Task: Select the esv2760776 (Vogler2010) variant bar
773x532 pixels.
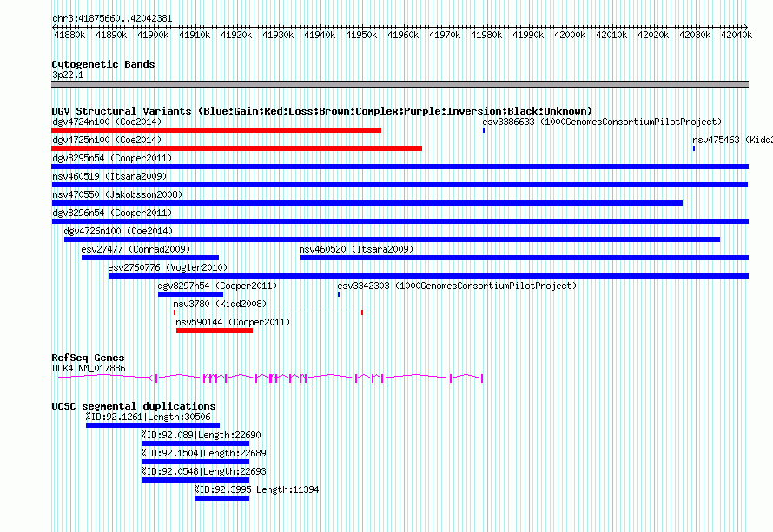Action: (428, 276)
